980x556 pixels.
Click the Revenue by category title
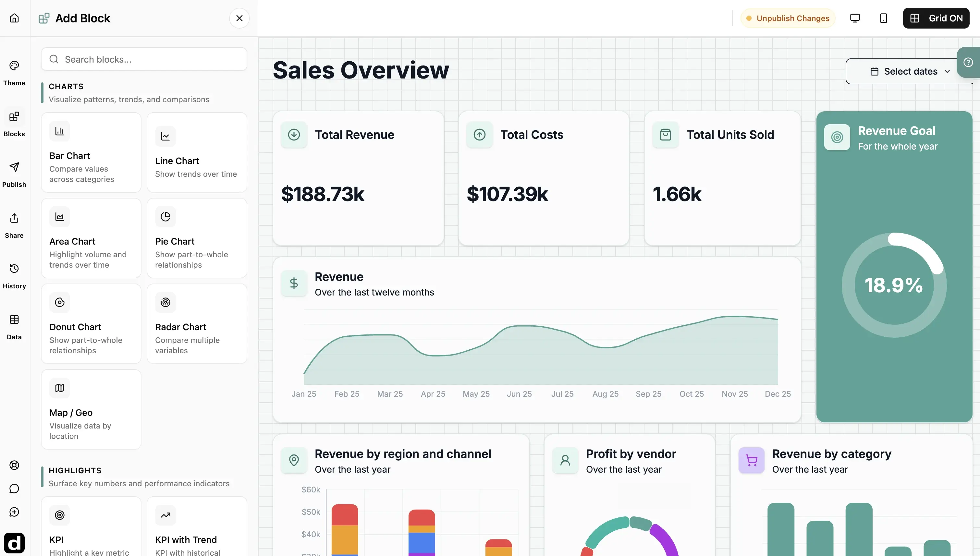(x=831, y=454)
